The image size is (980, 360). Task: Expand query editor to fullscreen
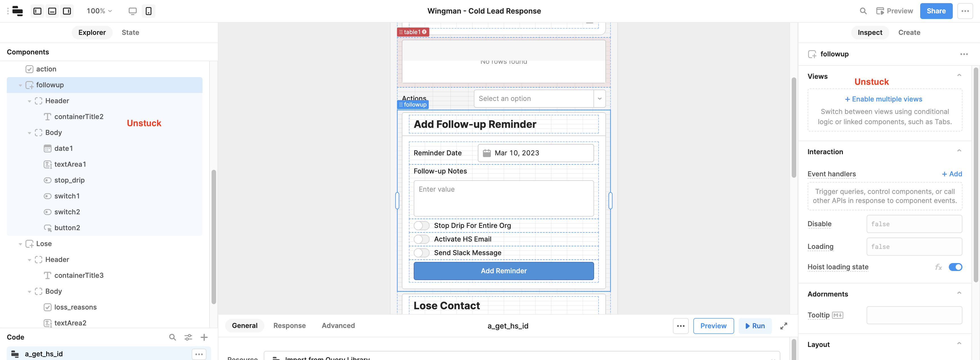click(x=784, y=326)
